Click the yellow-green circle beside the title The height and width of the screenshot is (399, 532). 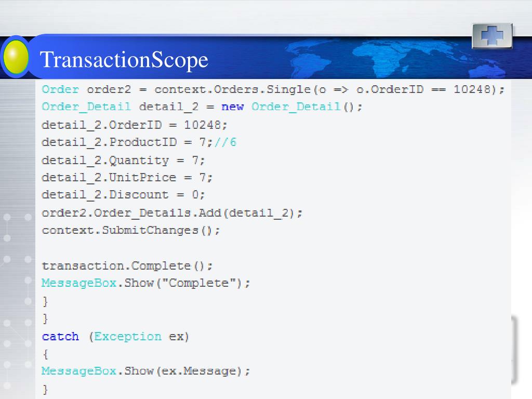click(x=15, y=57)
